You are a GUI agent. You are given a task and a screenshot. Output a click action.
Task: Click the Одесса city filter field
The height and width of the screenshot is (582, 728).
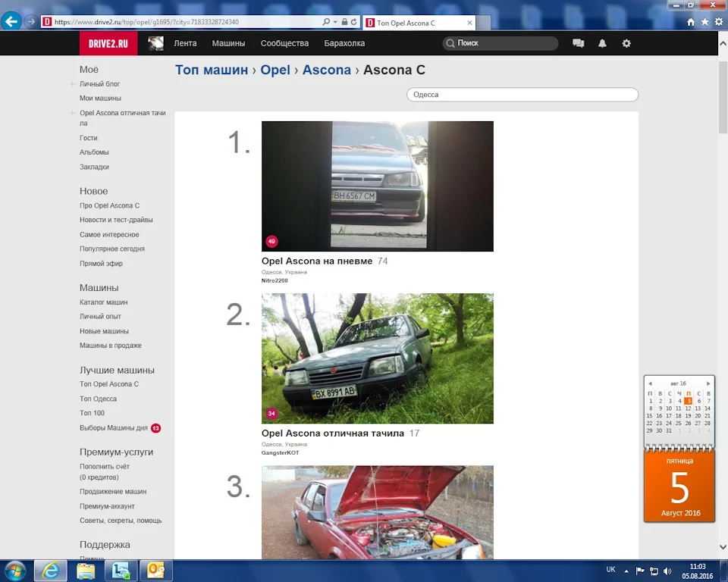coord(522,94)
